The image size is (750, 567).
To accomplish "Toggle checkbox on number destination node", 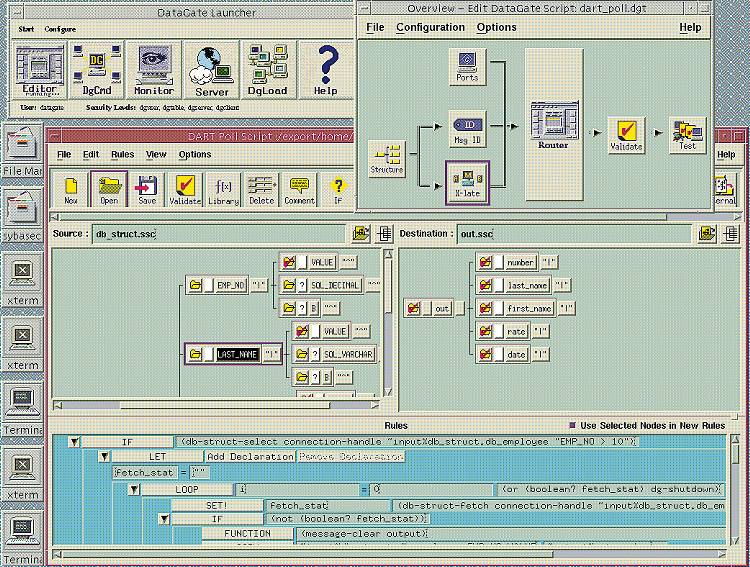I will point(499,262).
